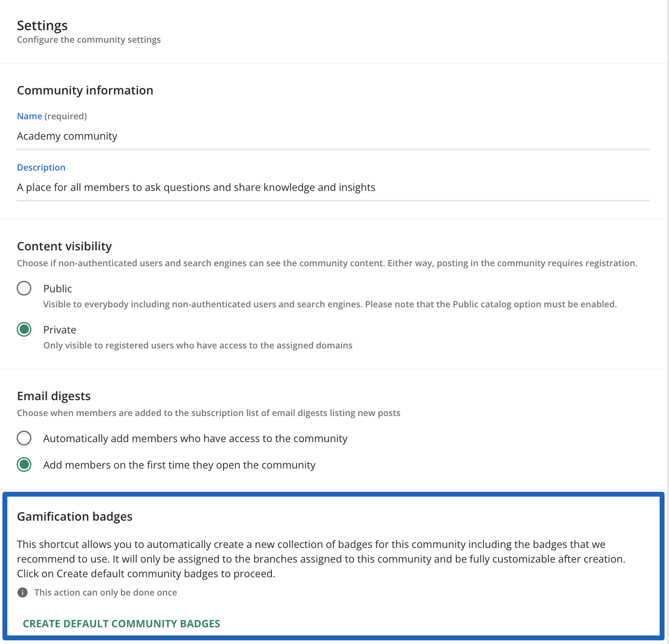This screenshot has height=644, width=669.
Task: Click the blue Description field label
Action: (x=41, y=167)
